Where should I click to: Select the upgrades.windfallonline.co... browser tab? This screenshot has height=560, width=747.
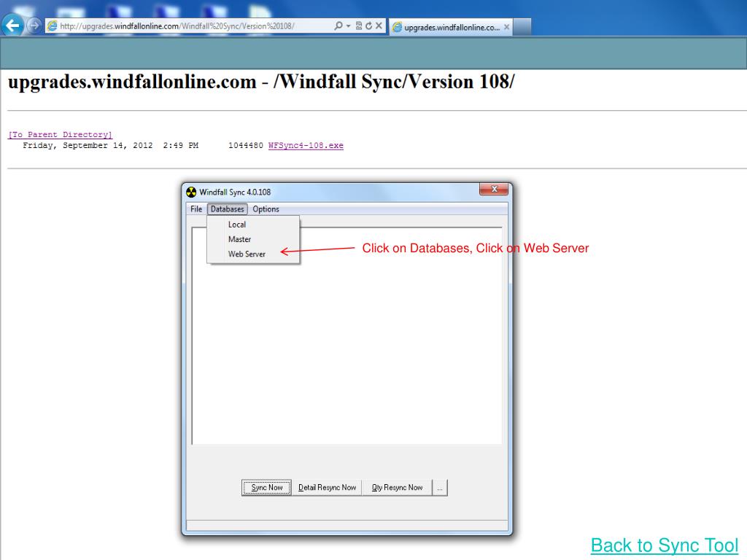pyautogui.click(x=451, y=28)
